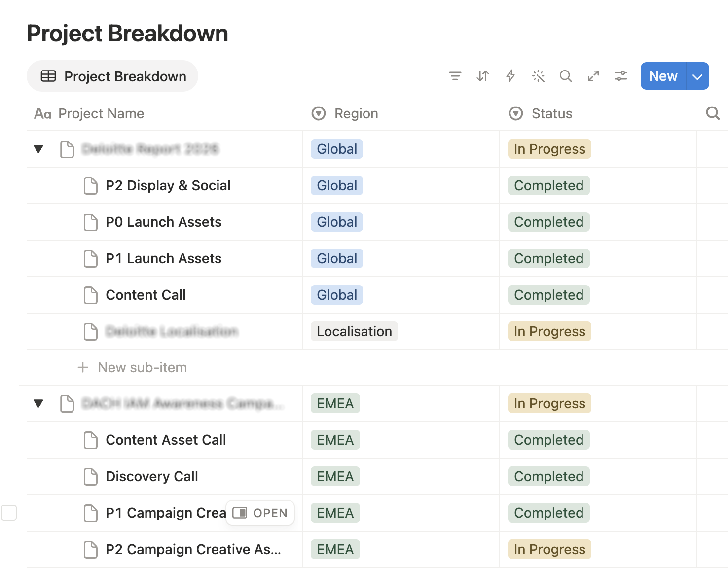Screen dimensions: 728x571
Task: Open the filter icon in toolbar
Action: (455, 76)
